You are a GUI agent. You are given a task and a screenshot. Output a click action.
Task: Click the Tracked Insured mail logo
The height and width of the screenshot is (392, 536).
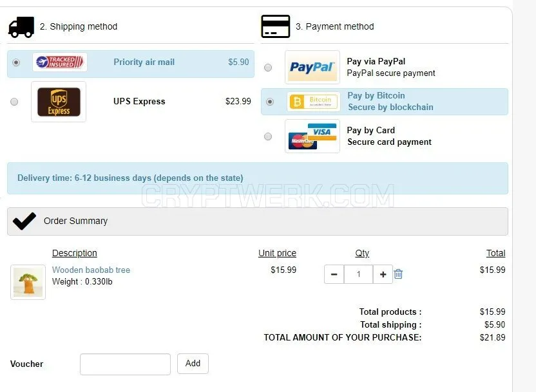(60, 62)
